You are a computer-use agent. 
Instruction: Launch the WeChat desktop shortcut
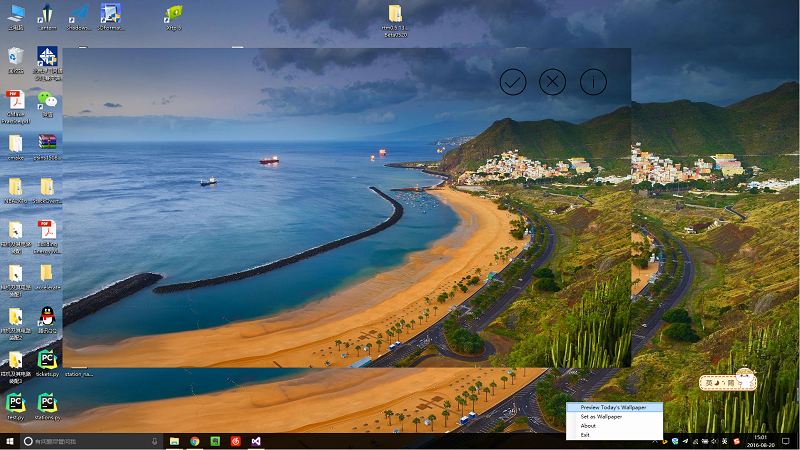pos(47,104)
